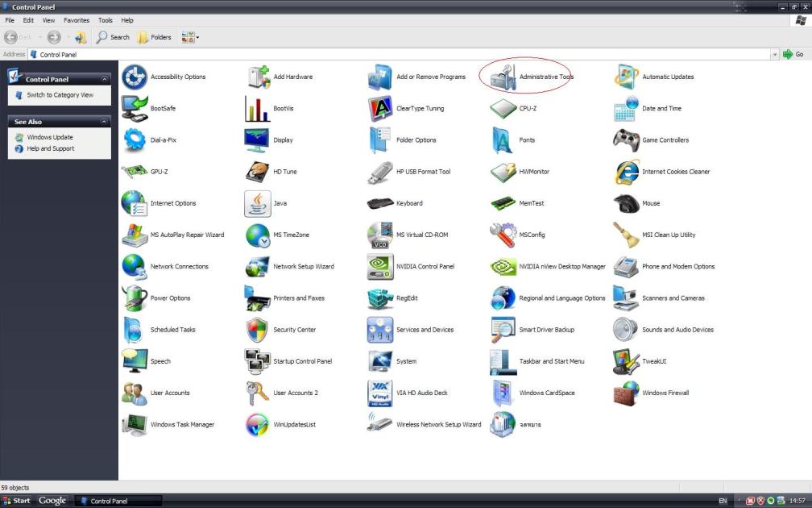Open the Tools menu
This screenshot has height=508, width=812.
click(x=105, y=20)
